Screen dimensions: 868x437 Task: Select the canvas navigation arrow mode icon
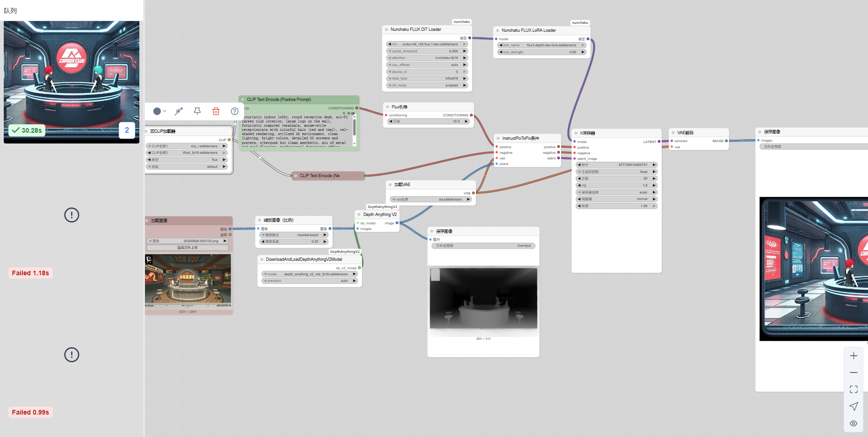click(854, 406)
